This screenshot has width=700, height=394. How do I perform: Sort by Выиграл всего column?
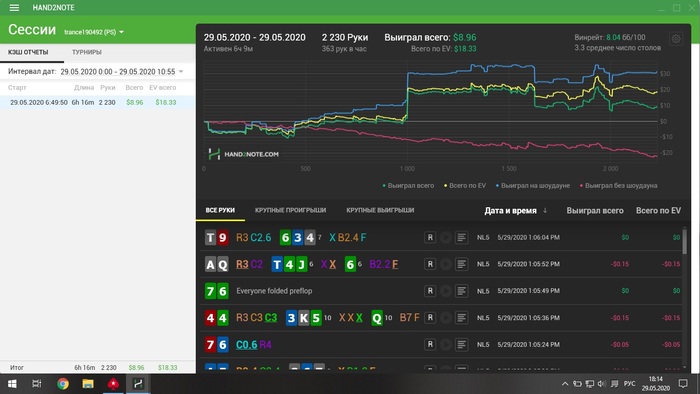[x=595, y=211]
